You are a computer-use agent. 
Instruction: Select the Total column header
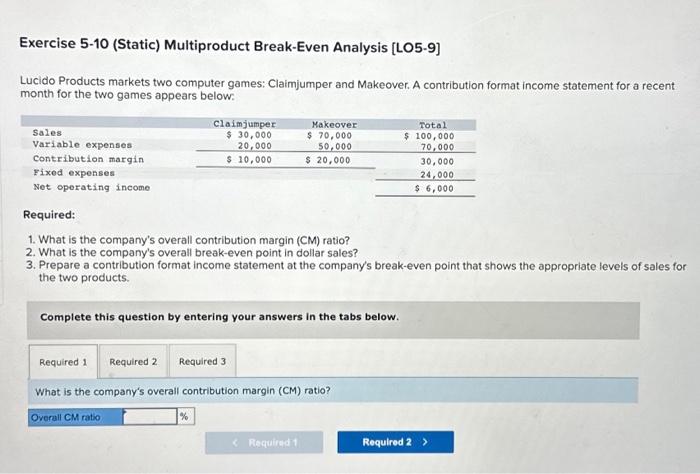point(433,125)
